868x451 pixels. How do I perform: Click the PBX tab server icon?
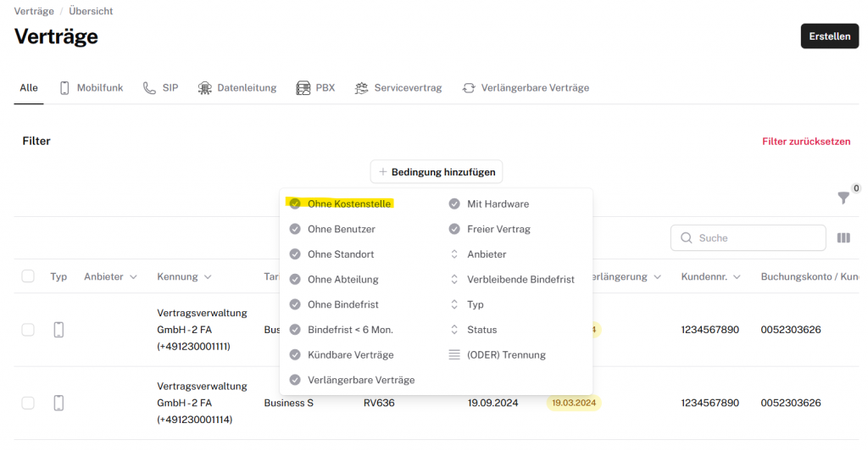pos(303,88)
